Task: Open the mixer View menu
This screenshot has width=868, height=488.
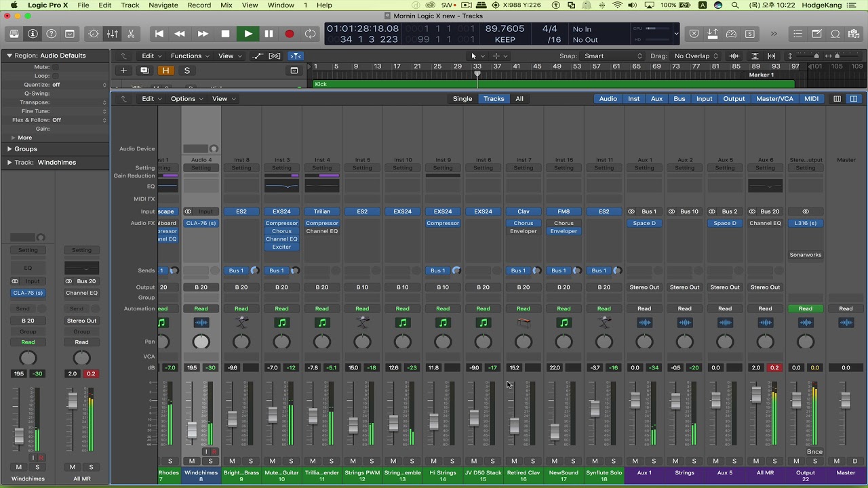Action: 224,99
